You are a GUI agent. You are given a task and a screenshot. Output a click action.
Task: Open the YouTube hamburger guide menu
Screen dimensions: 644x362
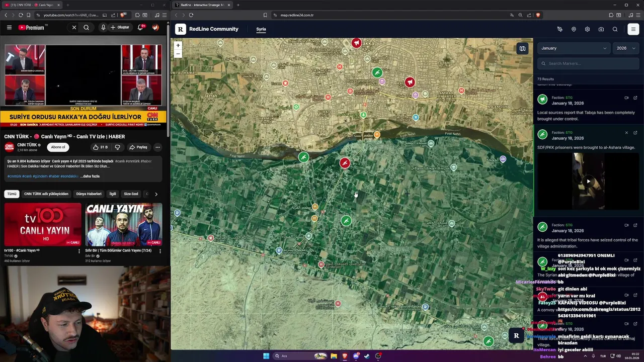pos(9,28)
